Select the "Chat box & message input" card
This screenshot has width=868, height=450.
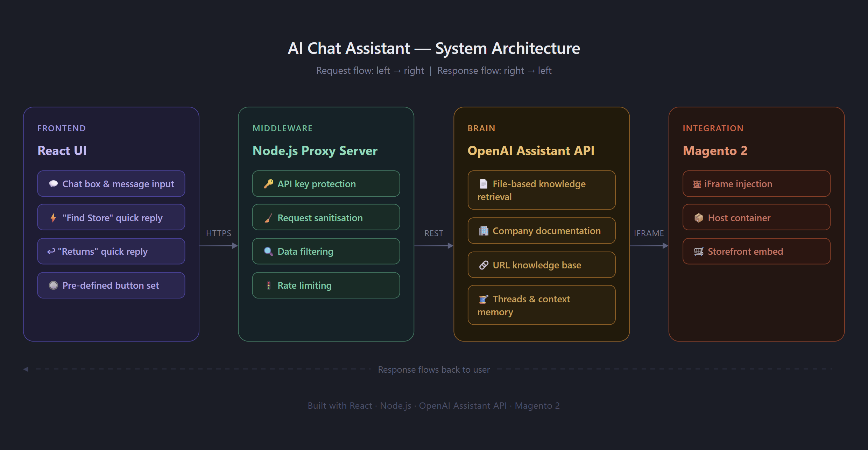click(111, 184)
